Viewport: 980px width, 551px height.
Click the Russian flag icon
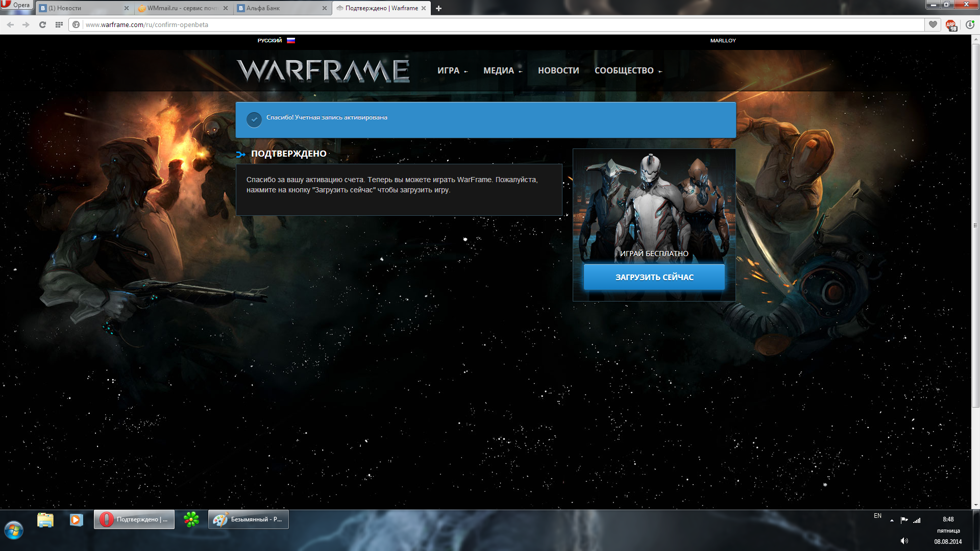(291, 40)
